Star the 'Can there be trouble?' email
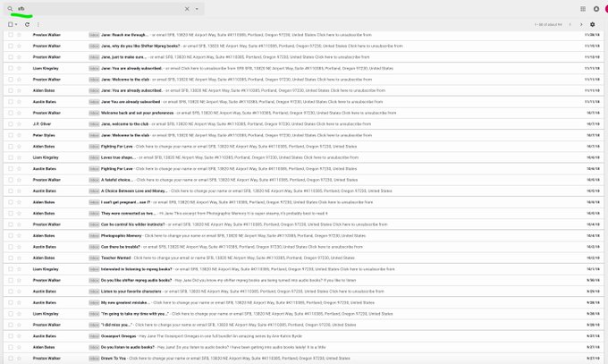This screenshot has height=364, width=608. pos(19,247)
